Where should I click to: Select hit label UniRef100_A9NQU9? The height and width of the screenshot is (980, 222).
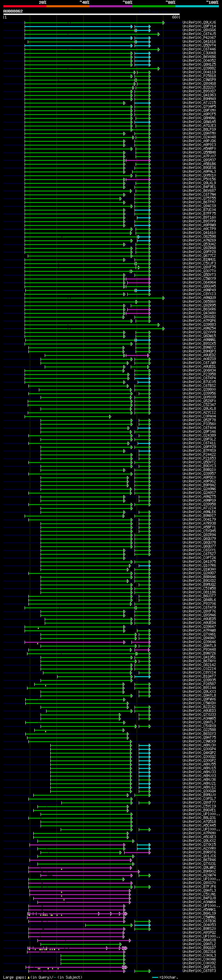click(199, 298)
